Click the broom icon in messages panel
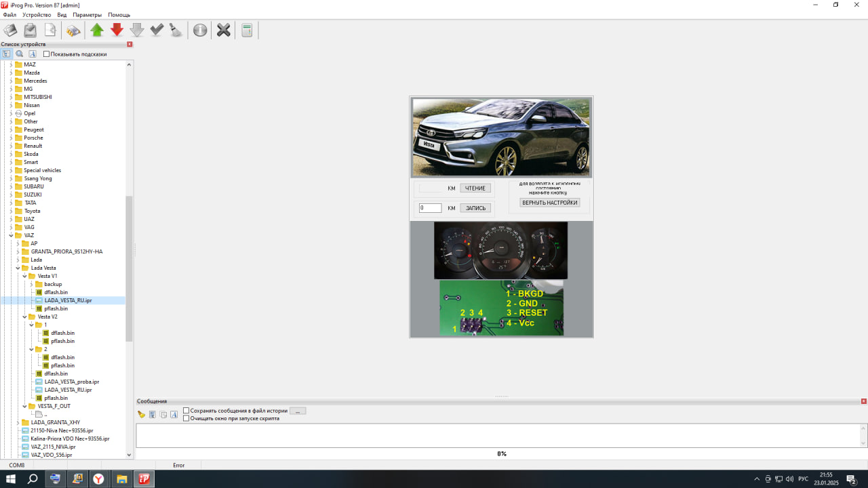Screen dimensions: 868x488 (x=141, y=414)
